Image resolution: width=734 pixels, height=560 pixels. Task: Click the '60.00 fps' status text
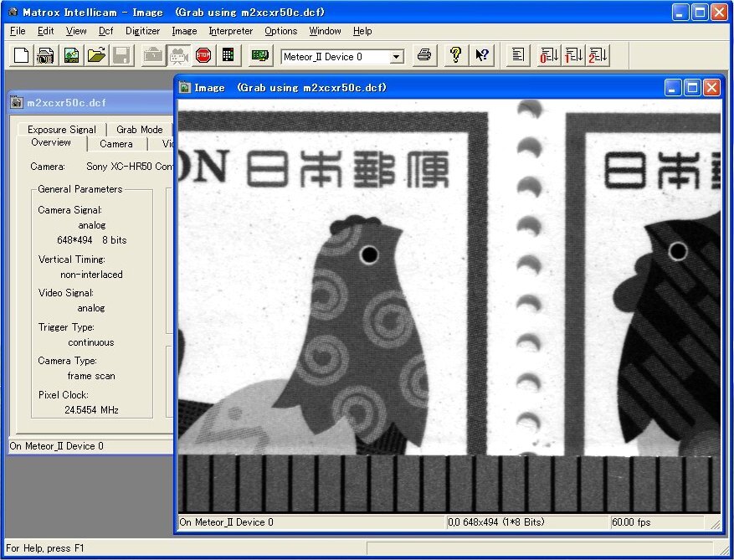631,522
